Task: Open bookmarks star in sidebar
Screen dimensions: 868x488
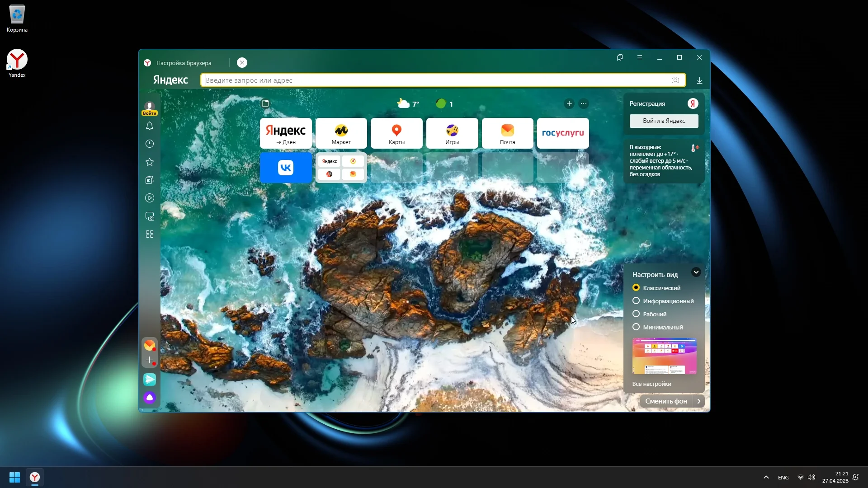Action: tap(150, 162)
